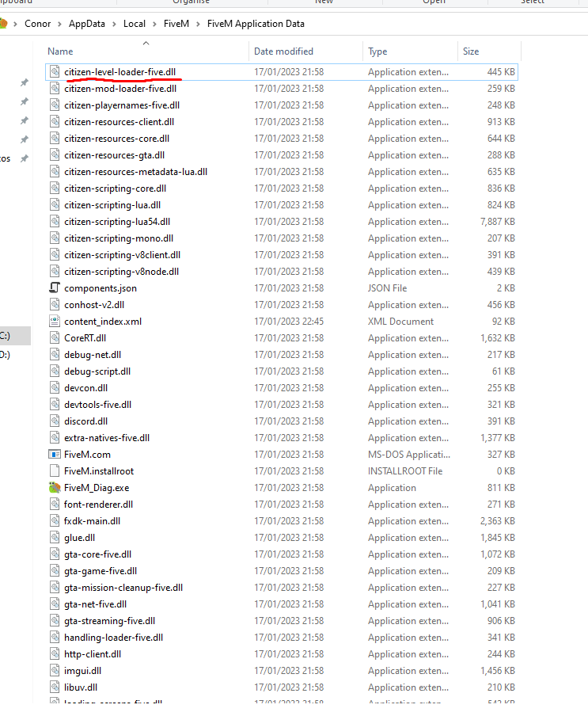Go to AppData in address bar
Image resolution: width=588 pixels, height=716 pixels.
click(87, 24)
